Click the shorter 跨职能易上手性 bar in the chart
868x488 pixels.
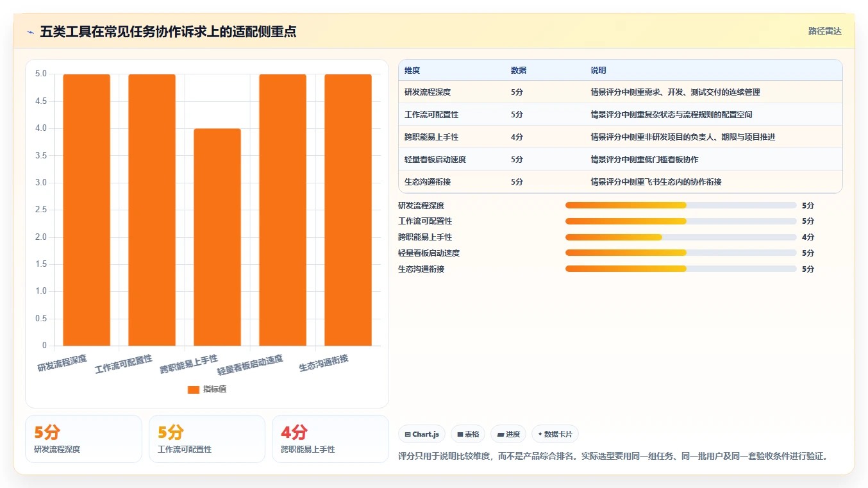click(x=217, y=237)
